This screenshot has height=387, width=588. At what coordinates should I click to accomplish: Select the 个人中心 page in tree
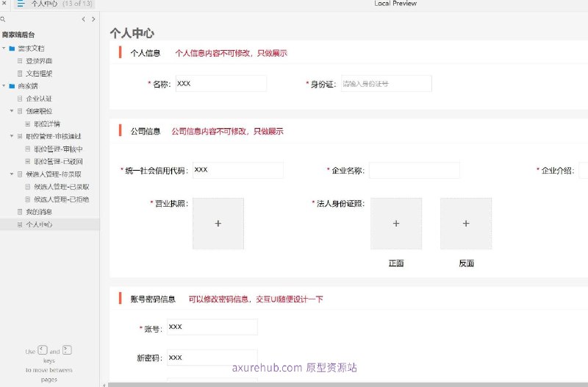tap(39, 224)
